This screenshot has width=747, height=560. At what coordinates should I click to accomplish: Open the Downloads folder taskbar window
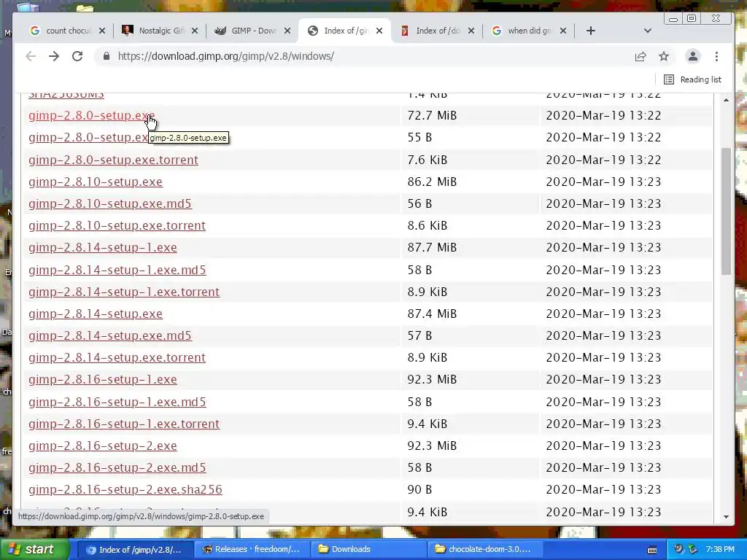pyautogui.click(x=368, y=550)
